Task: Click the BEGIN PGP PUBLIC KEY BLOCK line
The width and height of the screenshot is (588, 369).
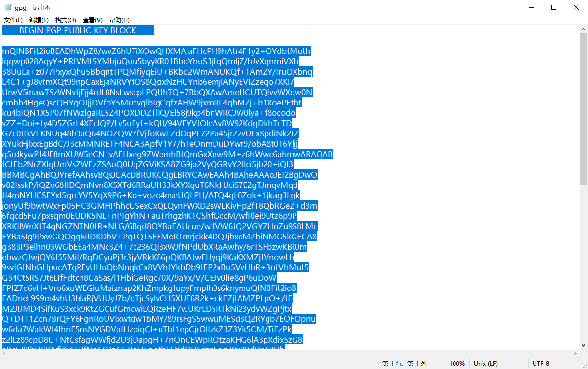Action: coord(78,31)
